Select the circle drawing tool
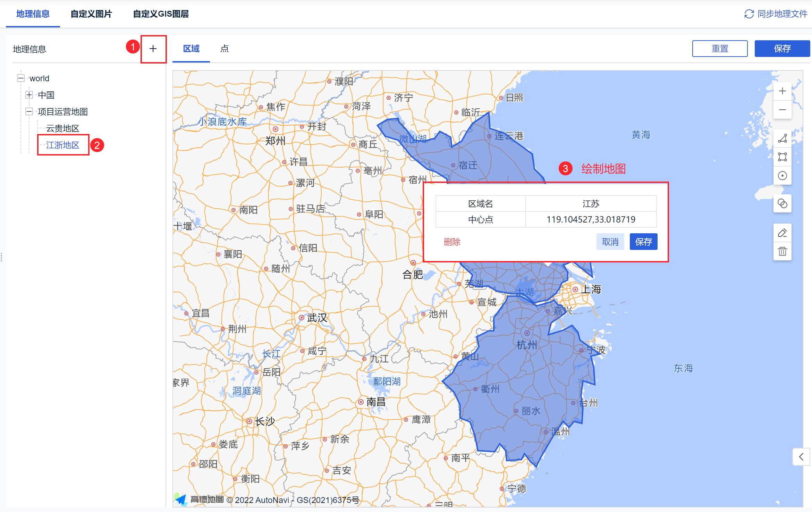 (782, 176)
